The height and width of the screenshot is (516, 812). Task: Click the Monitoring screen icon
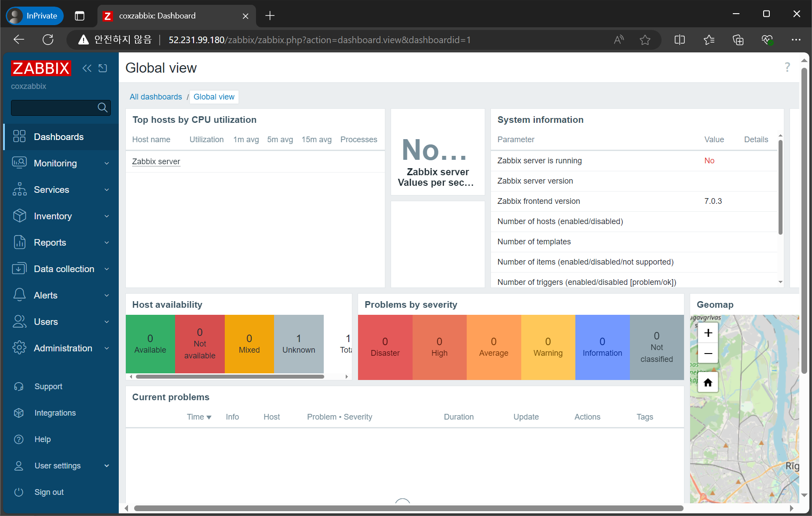click(x=19, y=163)
